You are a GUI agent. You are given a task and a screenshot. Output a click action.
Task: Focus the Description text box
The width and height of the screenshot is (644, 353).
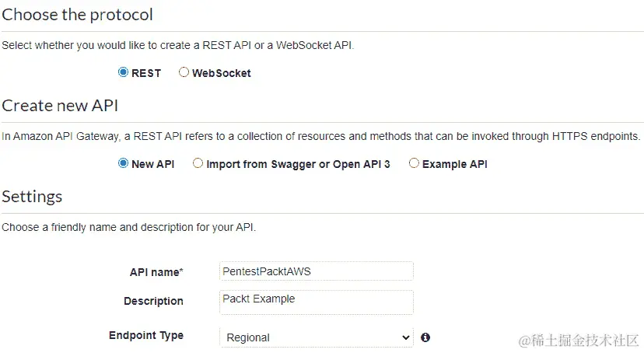point(316,301)
